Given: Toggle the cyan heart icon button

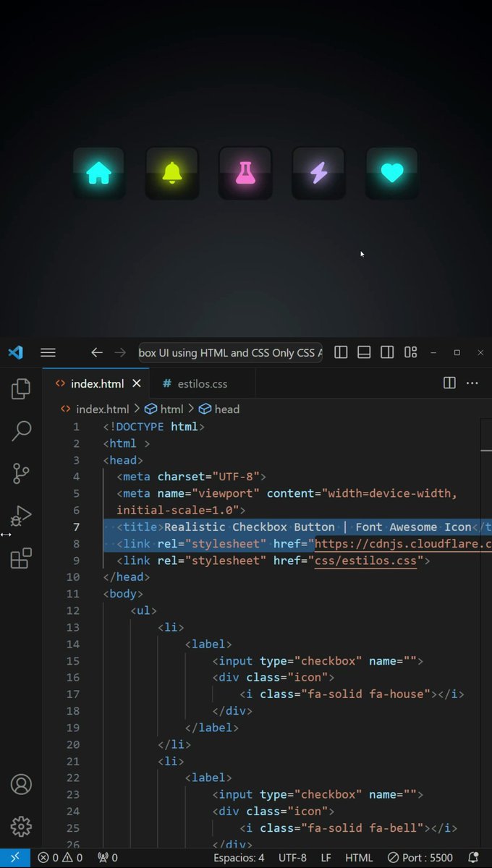Looking at the screenshot, I should click(x=391, y=174).
